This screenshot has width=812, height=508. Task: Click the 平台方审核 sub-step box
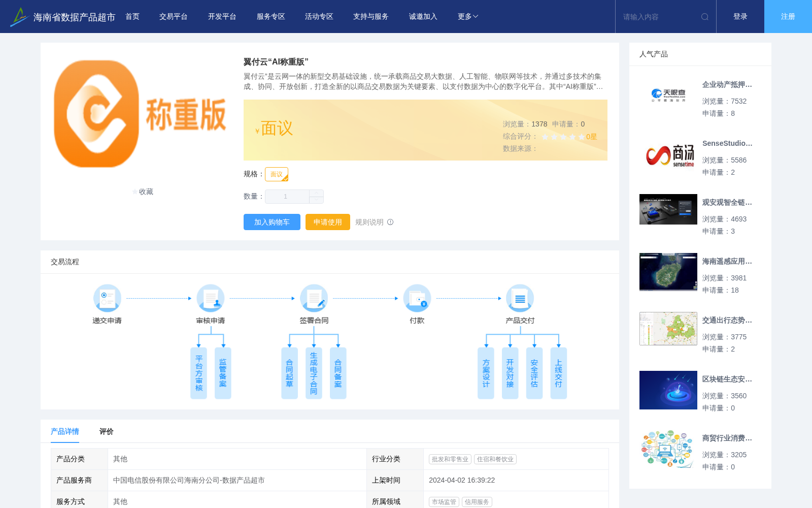pos(199,373)
